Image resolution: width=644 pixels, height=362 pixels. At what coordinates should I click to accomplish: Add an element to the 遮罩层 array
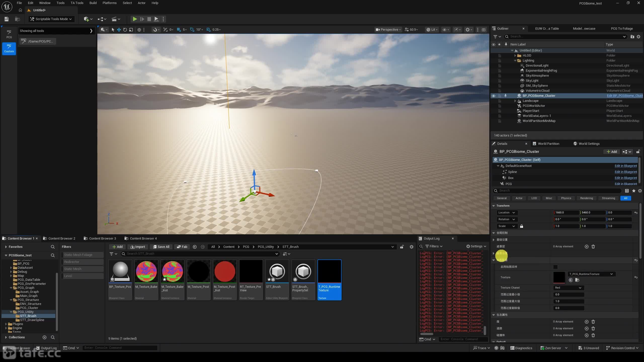coord(587,247)
